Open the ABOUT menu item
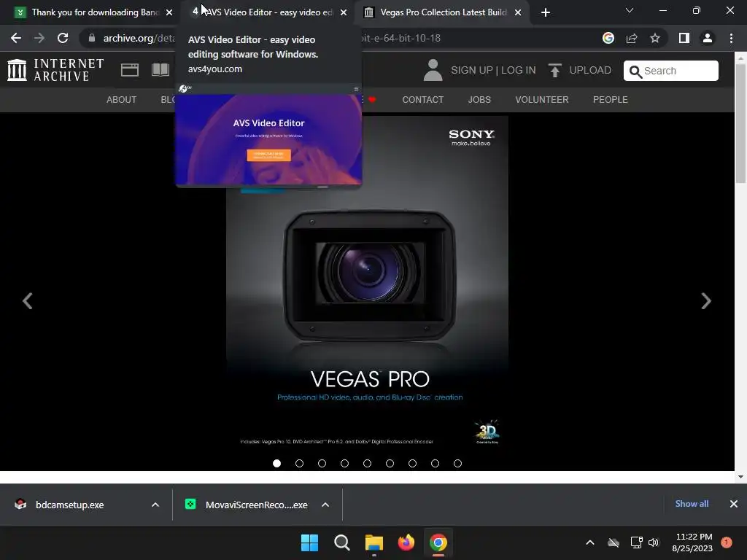 [122, 99]
